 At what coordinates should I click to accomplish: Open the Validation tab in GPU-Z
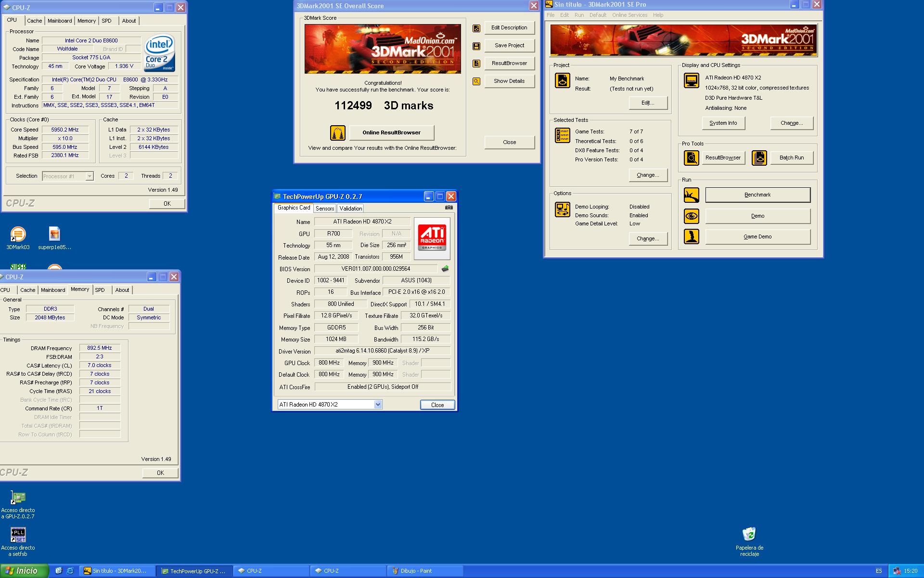pos(350,209)
